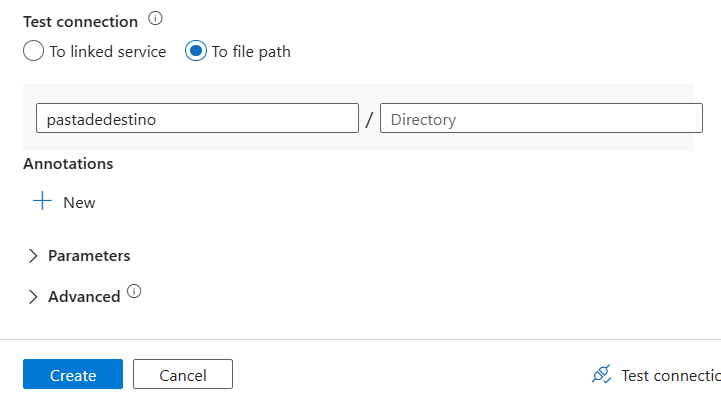Click the slash separator between path fields

(x=369, y=120)
